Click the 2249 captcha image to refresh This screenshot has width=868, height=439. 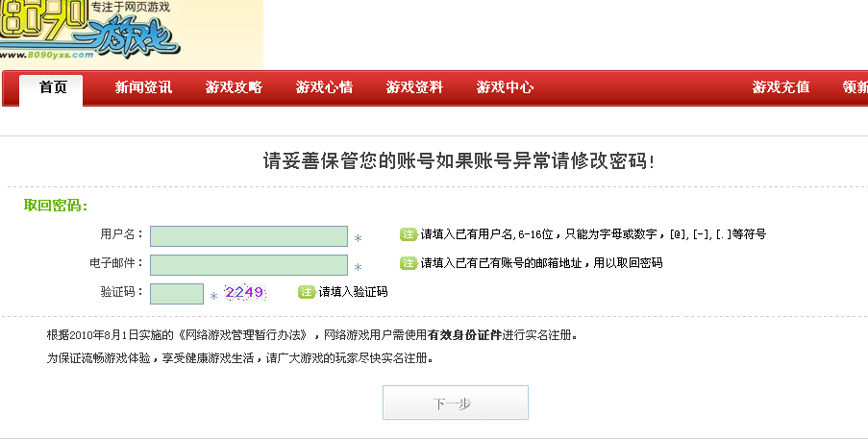click(x=244, y=293)
